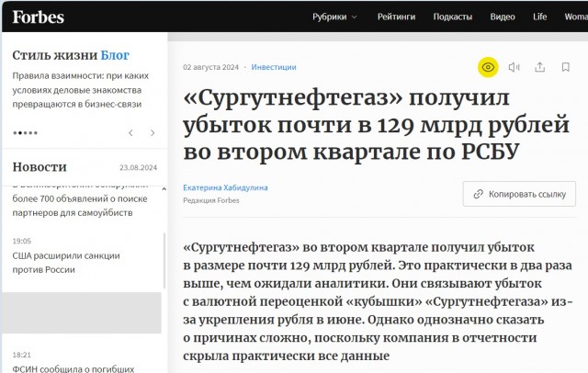This screenshot has height=373, width=588.
Task: Open the Рейтинги menu item
Action: pos(396,17)
